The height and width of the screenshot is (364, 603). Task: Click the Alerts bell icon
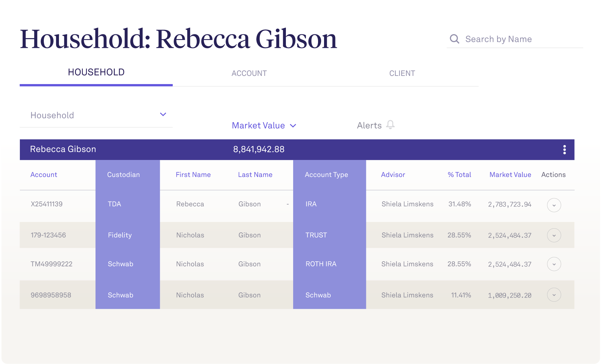pos(390,125)
